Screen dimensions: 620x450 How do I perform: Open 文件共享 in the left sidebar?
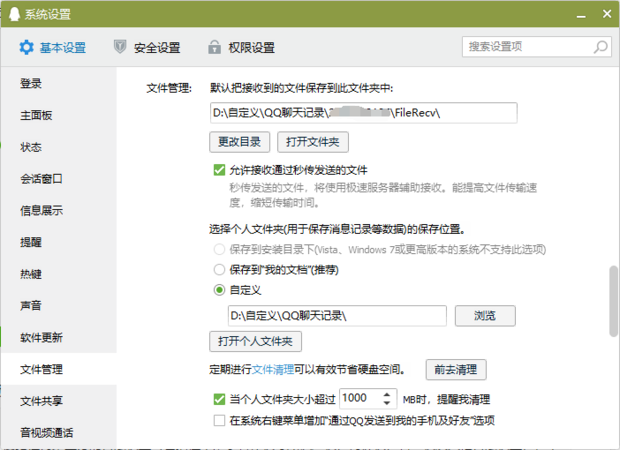point(42,401)
